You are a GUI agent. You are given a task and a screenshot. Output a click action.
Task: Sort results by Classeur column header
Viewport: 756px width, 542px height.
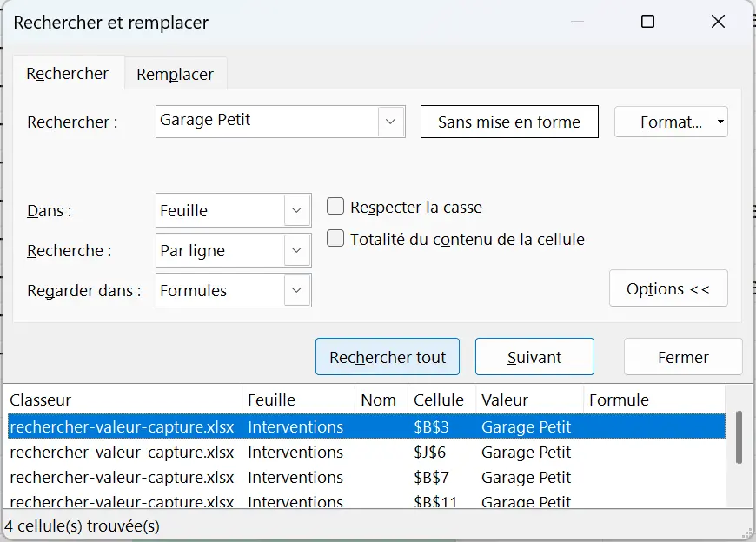pos(124,400)
